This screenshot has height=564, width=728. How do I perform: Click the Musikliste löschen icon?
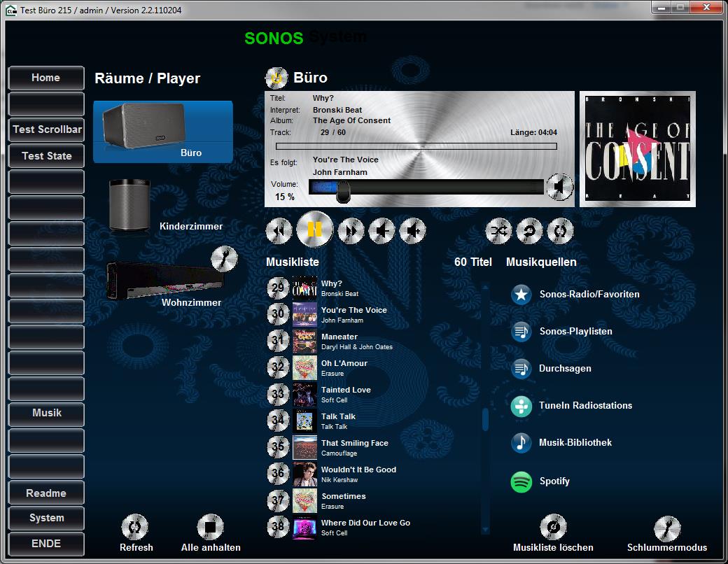click(x=553, y=528)
